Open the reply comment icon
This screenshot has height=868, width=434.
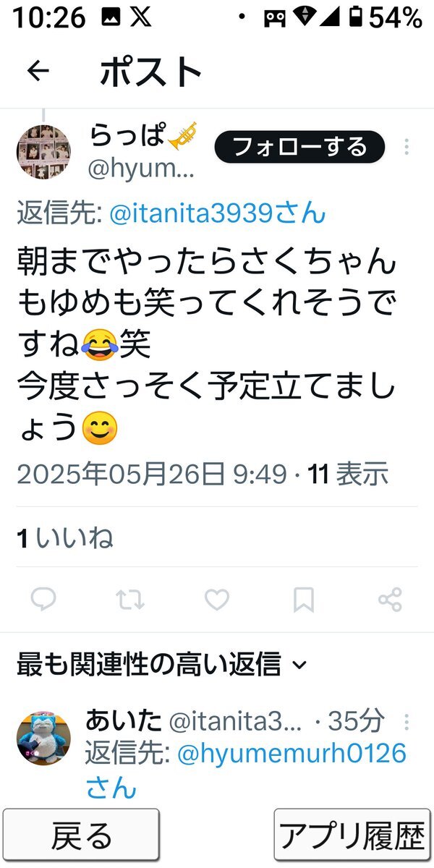(44, 599)
